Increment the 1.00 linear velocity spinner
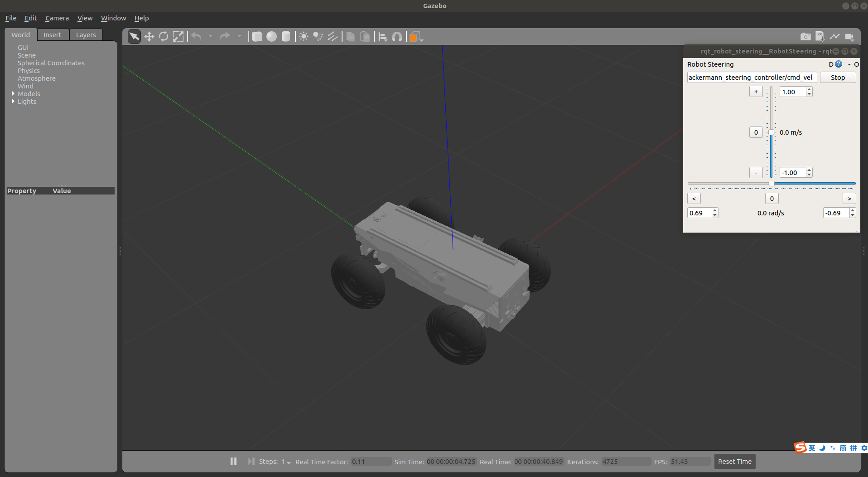868x477 pixels. coord(809,89)
